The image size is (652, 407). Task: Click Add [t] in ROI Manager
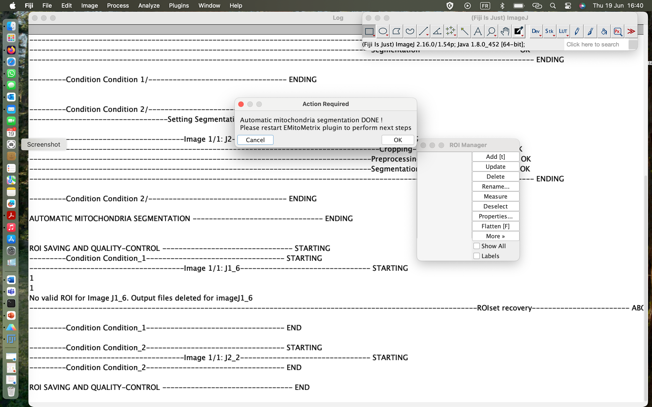495,157
